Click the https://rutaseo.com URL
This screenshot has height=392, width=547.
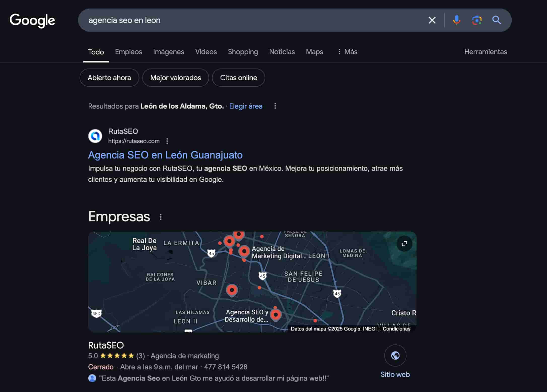click(x=134, y=141)
